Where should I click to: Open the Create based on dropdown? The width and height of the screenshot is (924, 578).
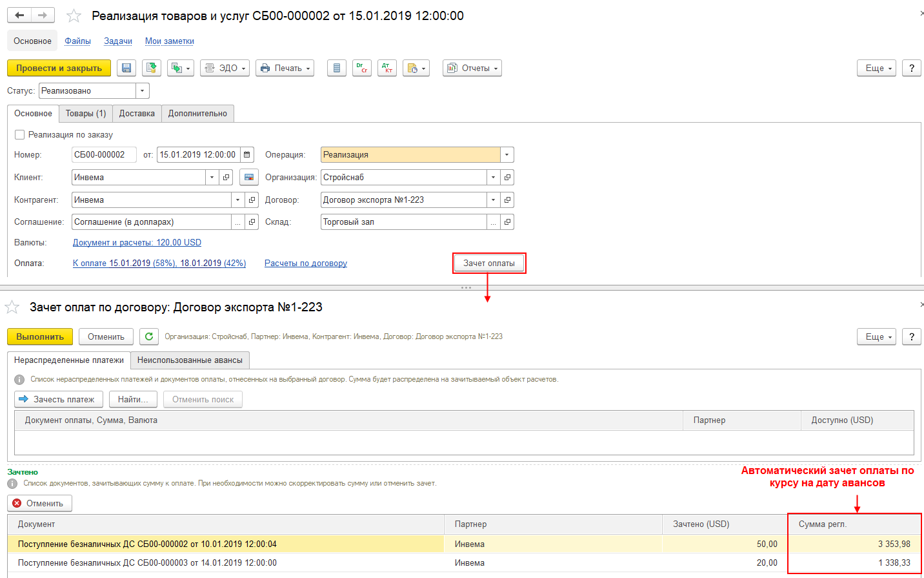click(181, 68)
